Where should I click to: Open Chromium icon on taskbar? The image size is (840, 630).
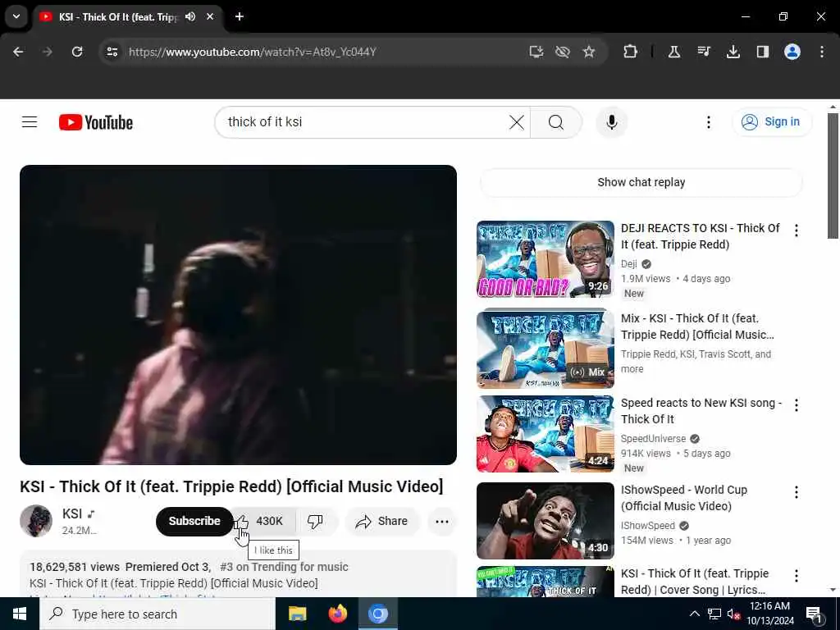(377, 614)
